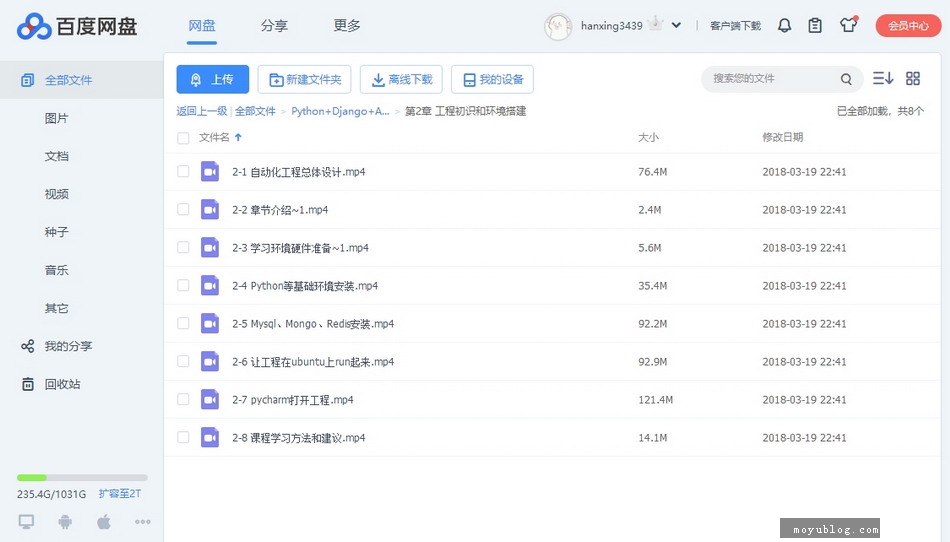Toggle the select-all checkbox beside 文件名

point(183,138)
